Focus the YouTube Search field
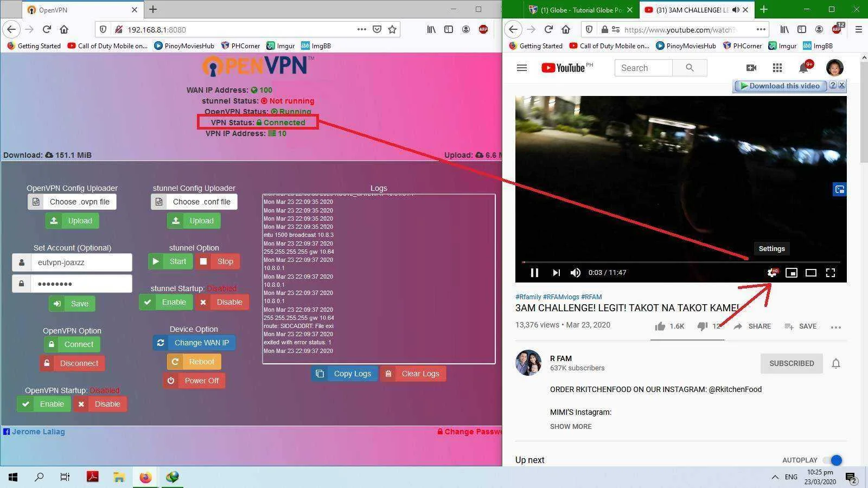The image size is (868, 488). 643,68
